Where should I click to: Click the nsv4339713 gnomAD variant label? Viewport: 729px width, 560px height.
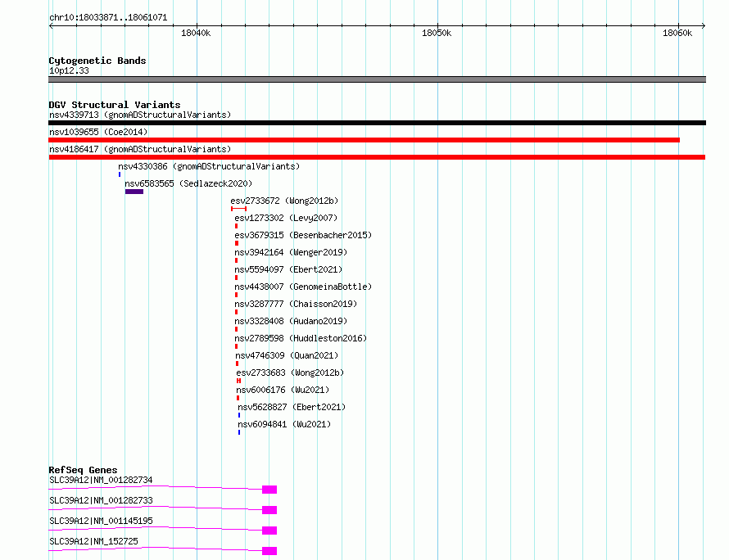coord(140,115)
